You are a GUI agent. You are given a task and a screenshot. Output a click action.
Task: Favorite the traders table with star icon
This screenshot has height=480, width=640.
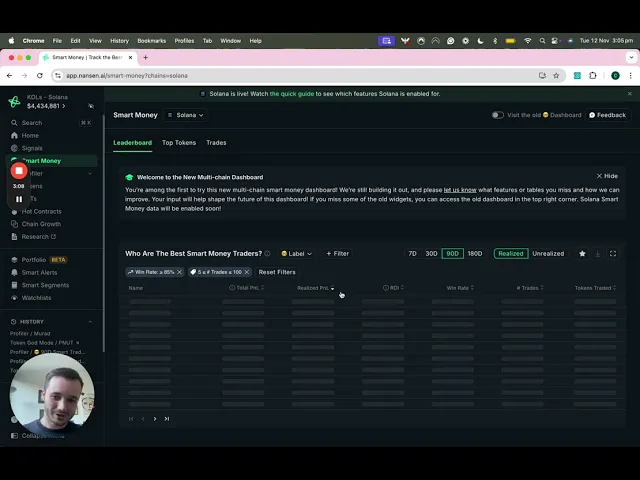coord(582,254)
